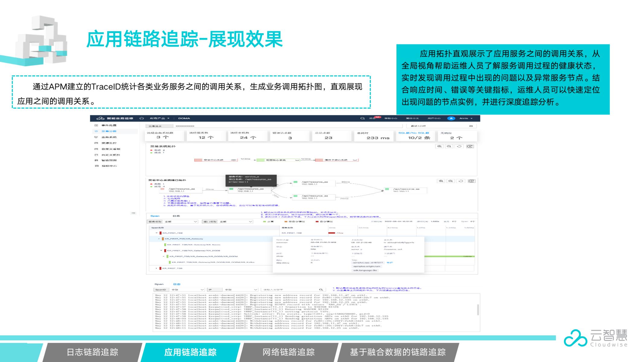Click blue SQL数/No SQL数 link
The image size is (644, 362).
(414, 133)
